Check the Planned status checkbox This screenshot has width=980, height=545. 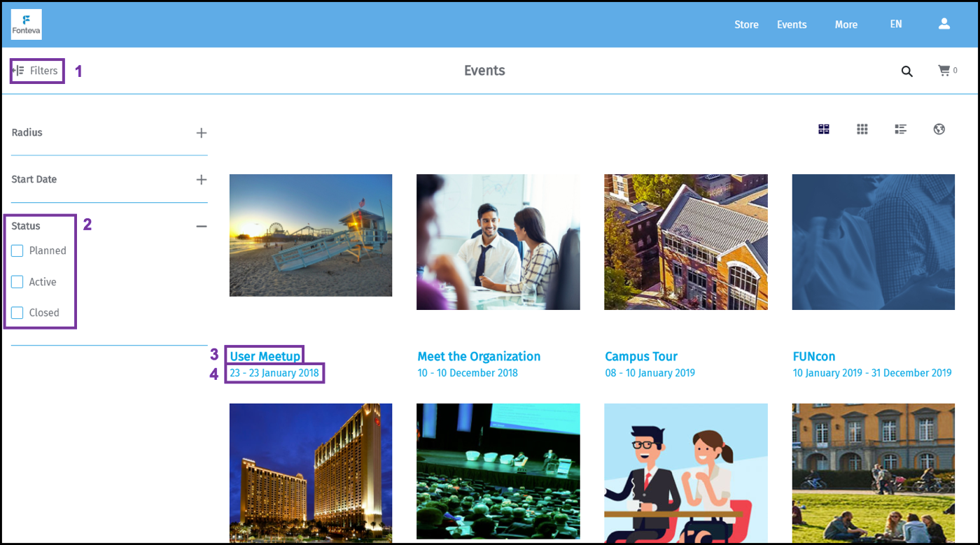[17, 250]
